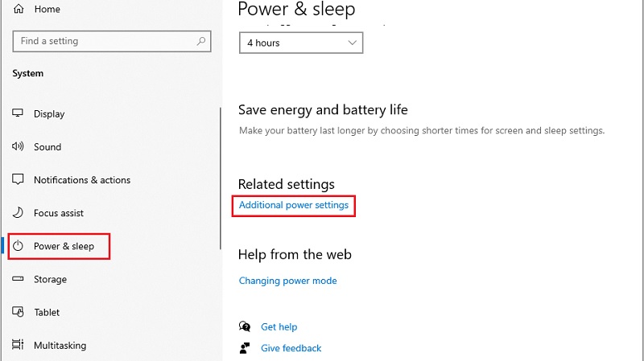Click the Get help chat icon
The image size is (644, 361).
coord(245,326)
